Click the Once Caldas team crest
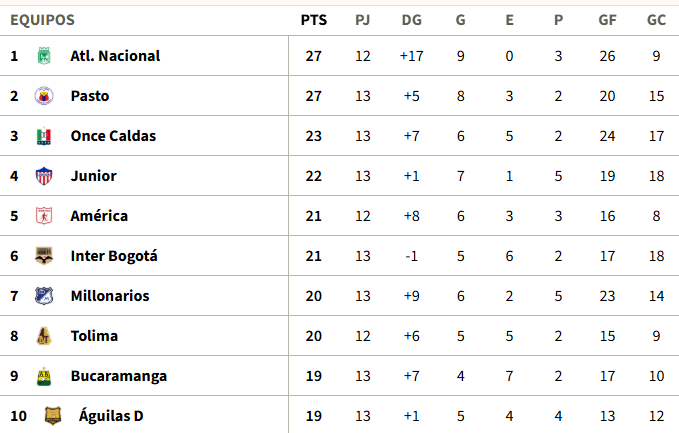Screen dimensions: 679x433 tap(43, 136)
